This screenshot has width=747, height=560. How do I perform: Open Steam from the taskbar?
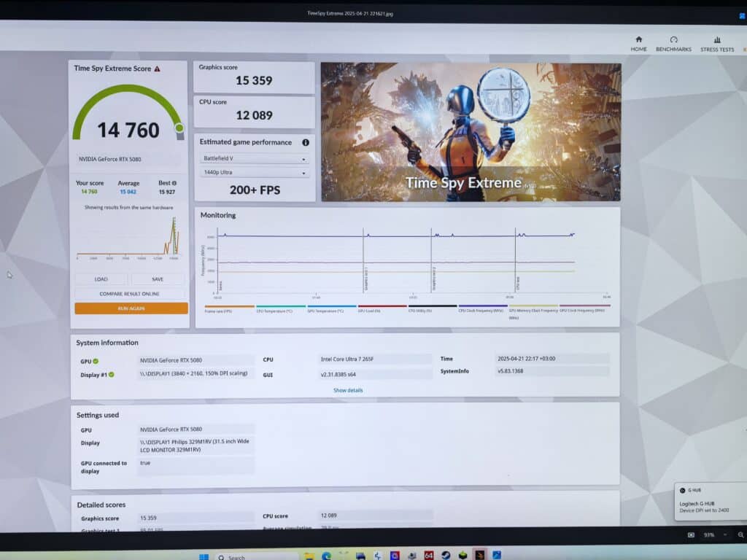click(446, 555)
